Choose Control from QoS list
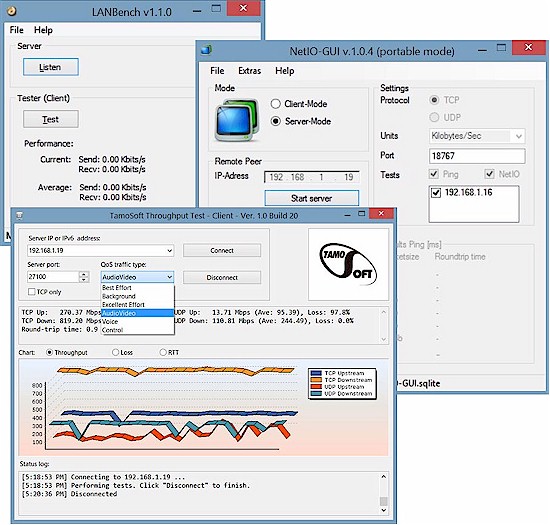This screenshot has height=525, width=550. point(137,330)
